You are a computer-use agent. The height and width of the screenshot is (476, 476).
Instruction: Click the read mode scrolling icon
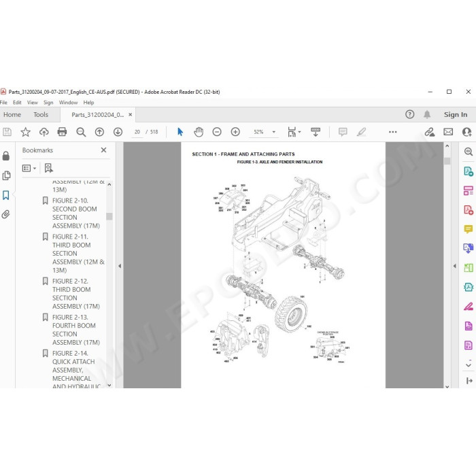[x=316, y=132]
